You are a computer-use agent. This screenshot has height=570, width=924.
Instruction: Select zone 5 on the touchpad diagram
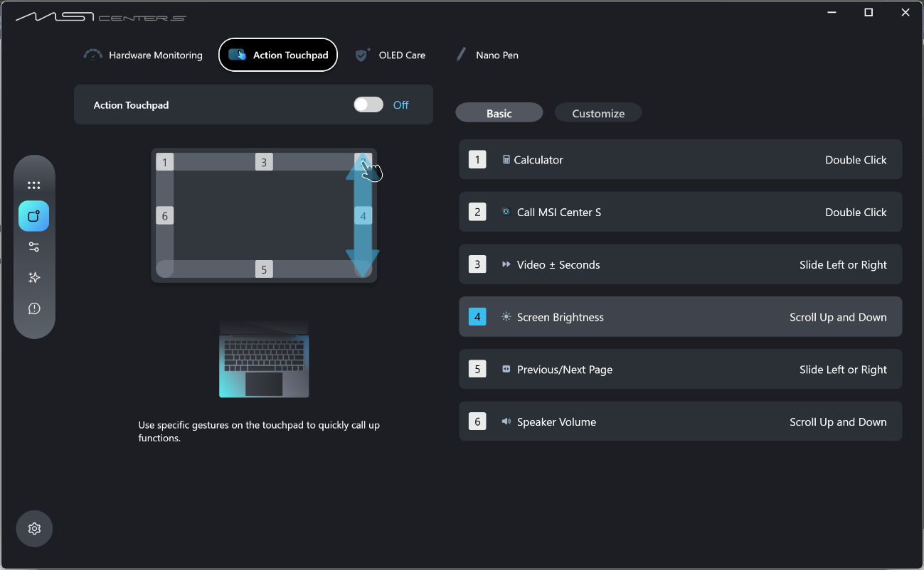264,269
